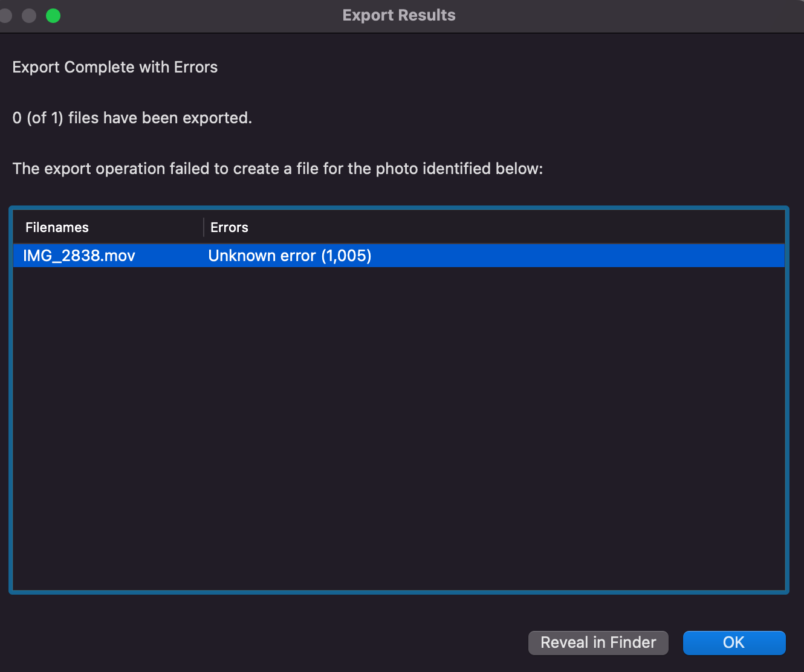Click the Export Complete with Errors heading
The image size is (804, 672).
(115, 67)
